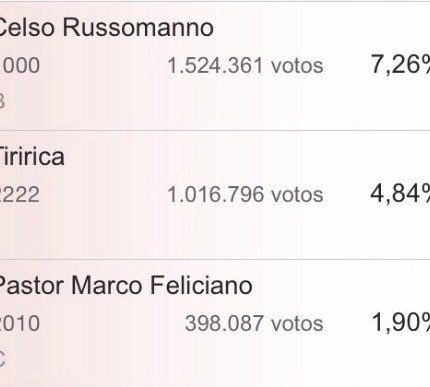Image resolution: width=430 pixels, height=387 pixels.
Task: Click party letter C under Feliciano
Action: pyautogui.click(x=2, y=359)
